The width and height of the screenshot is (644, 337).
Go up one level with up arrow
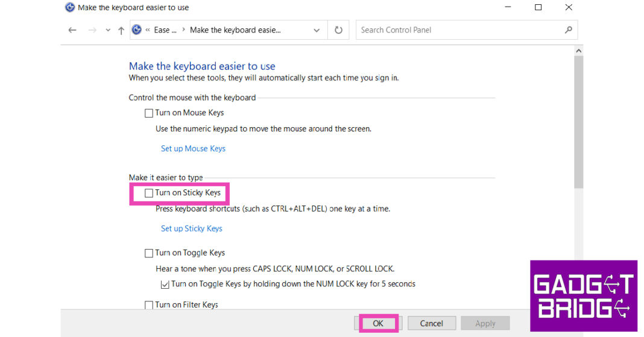click(121, 30)
